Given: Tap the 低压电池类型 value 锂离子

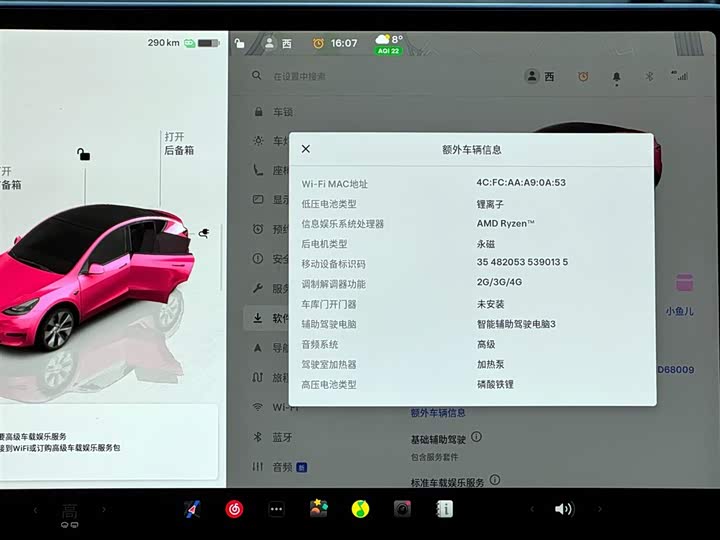Looking at the screenshot, I should [490, 204].
